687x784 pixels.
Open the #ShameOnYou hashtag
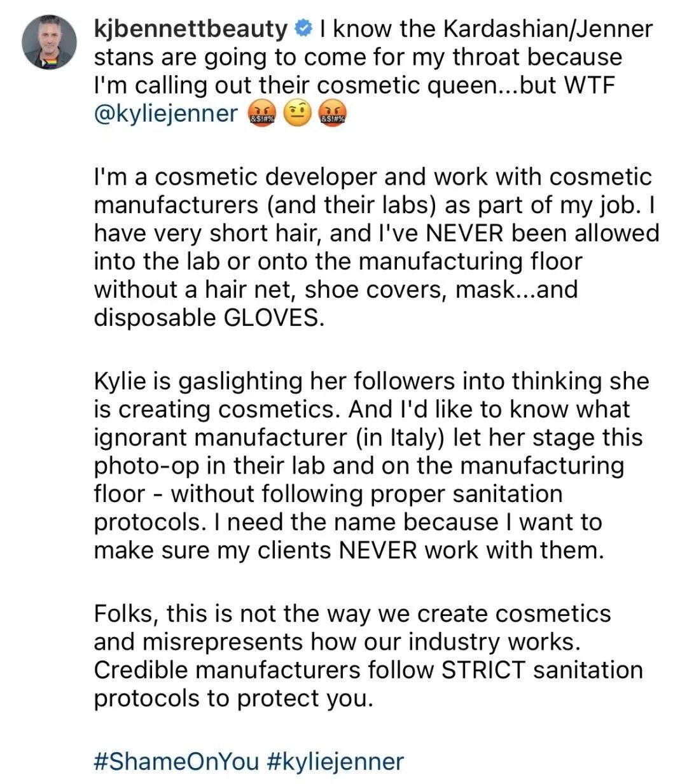point(176,761)
